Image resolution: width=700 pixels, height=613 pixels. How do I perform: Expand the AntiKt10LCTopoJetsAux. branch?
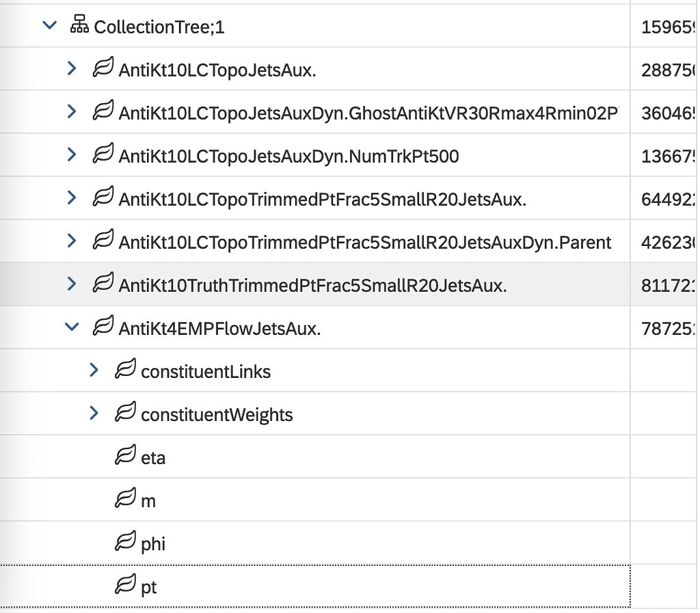(x=72, y=68)
